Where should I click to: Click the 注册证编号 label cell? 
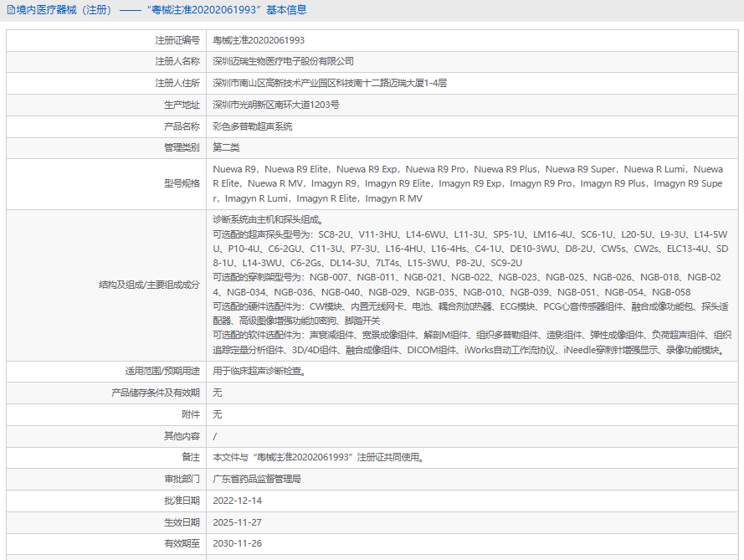pos(106,40)
